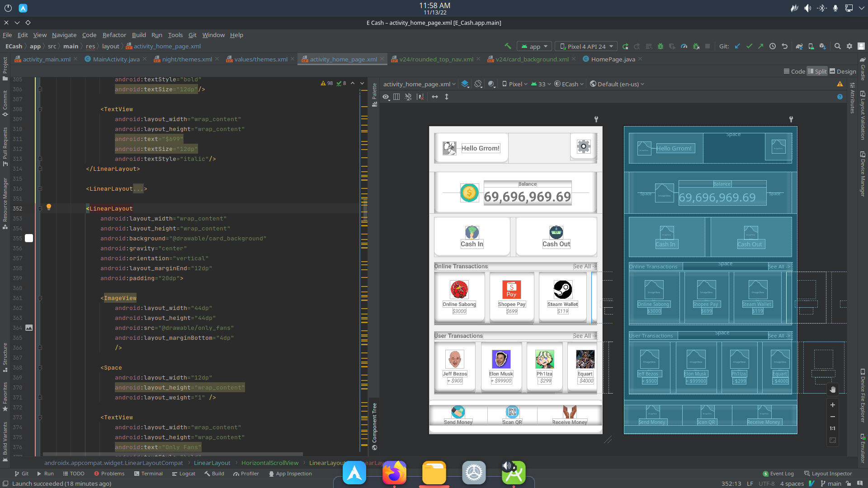Open the Problems tool window
Viewport: 868px width, 488px height.
109,474
